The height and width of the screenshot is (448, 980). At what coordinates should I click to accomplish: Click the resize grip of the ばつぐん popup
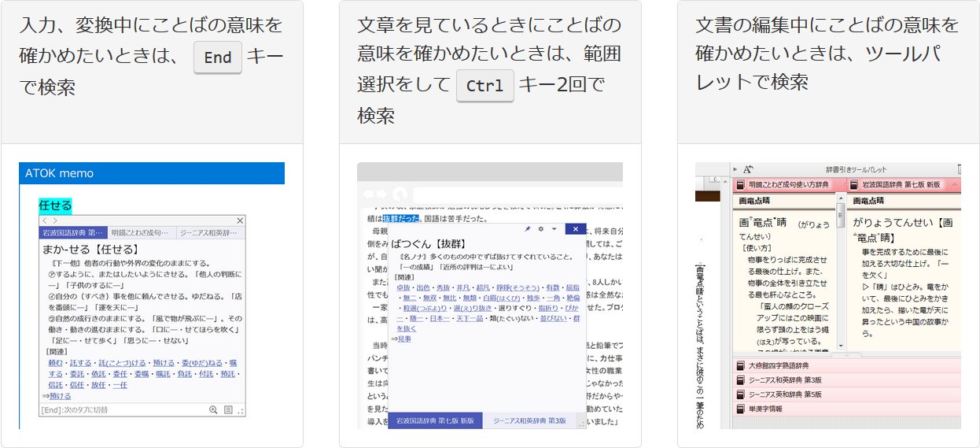pyautogui.click(x=582, y=424)
